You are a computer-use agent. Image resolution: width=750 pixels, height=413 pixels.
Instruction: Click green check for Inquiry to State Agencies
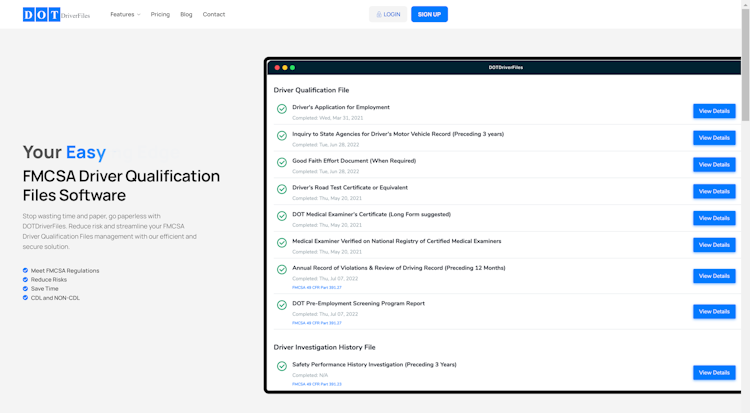point(282,136)
